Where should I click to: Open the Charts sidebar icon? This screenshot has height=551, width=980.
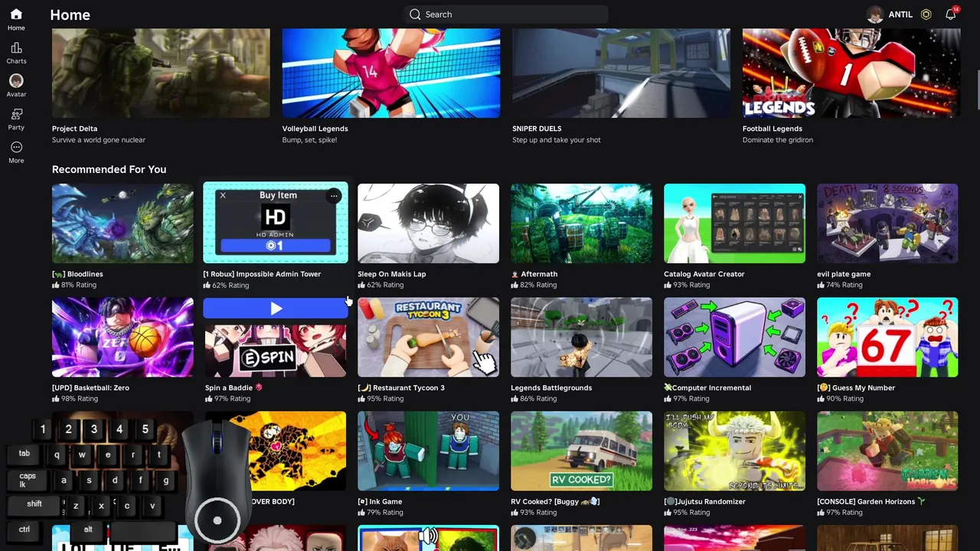[16, 47]
